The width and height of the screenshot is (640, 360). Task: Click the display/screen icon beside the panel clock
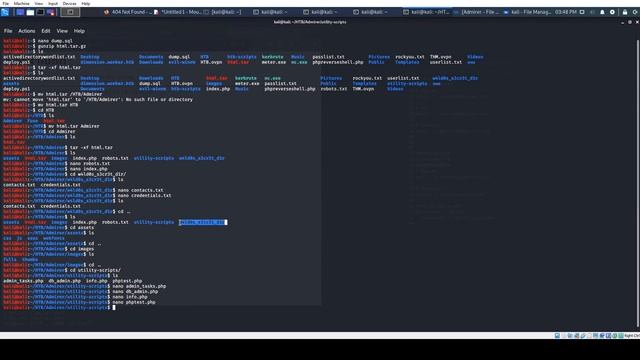(x=582, y=12)
